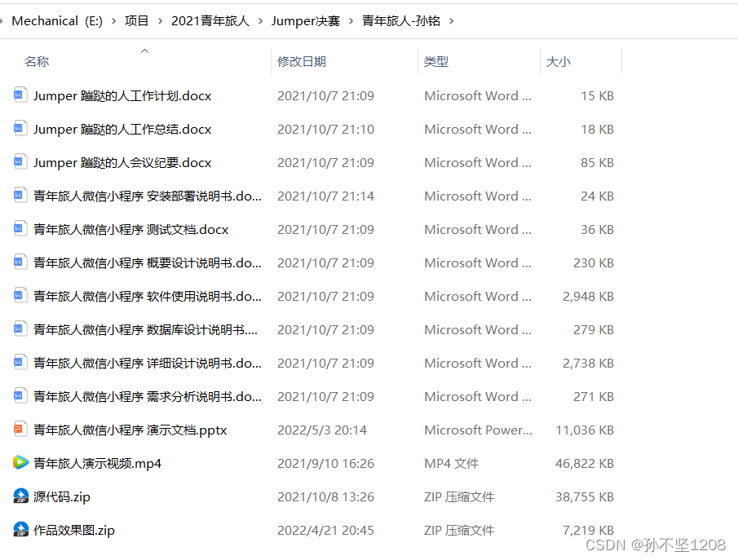Click the date 2021/10/7 21:10

(x=325, y=130)
